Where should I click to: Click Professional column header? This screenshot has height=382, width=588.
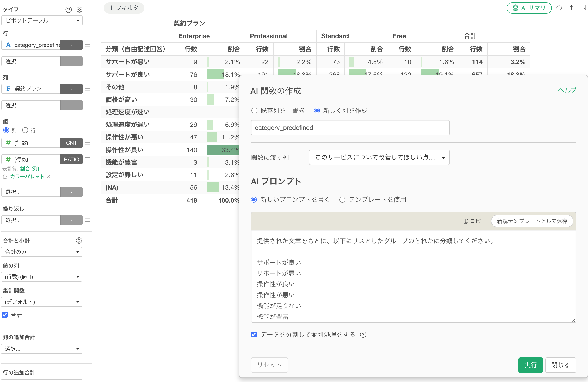(x=269, y=36)
